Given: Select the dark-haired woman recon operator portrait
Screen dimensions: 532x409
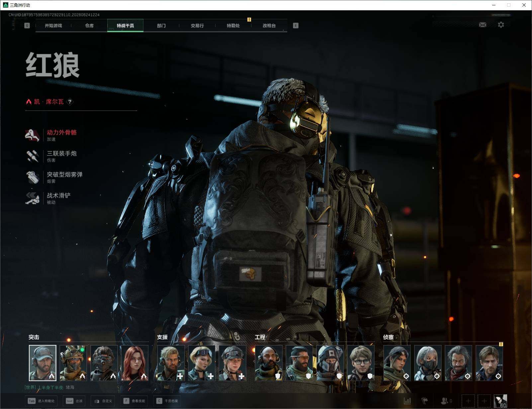Looking at the screenshot, I should coord(397,363).
